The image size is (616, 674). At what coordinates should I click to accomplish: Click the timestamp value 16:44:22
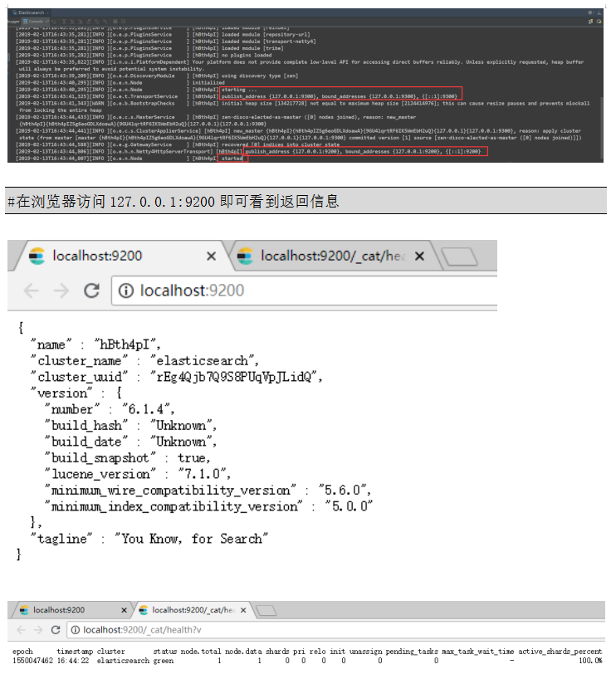point(73,661)
